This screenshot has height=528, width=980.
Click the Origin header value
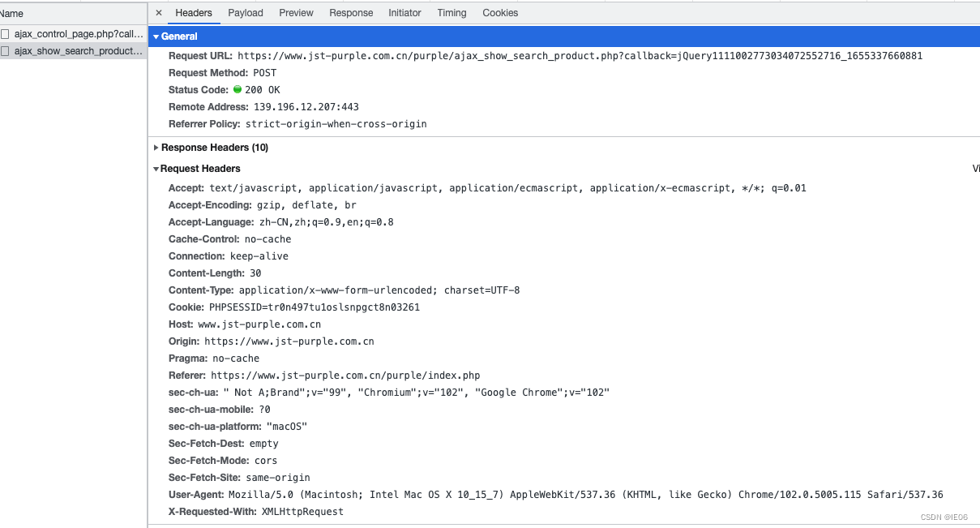pyautogui.click(x=289, y=341)
